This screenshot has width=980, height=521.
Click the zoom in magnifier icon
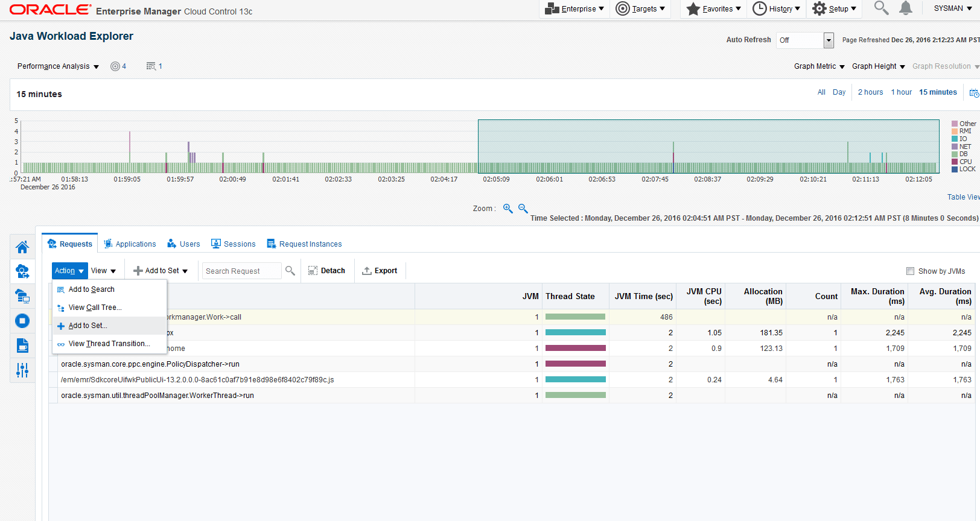(507, 208)
